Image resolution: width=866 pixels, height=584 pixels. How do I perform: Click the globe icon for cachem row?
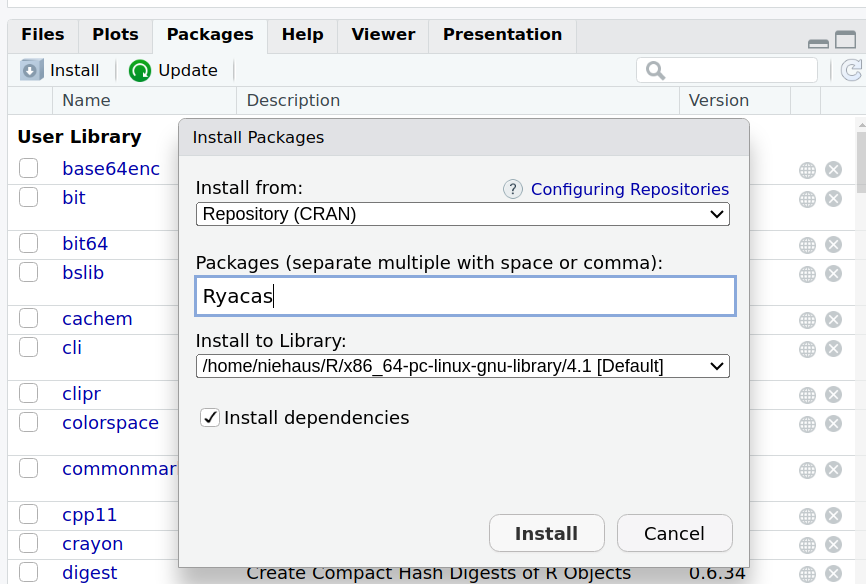pos(807,320)
